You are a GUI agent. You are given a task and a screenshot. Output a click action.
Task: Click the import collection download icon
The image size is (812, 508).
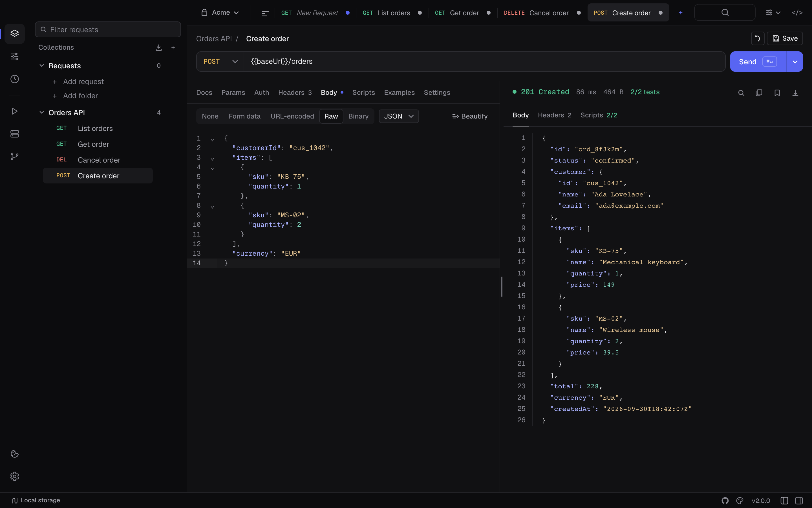pos(159,48)
